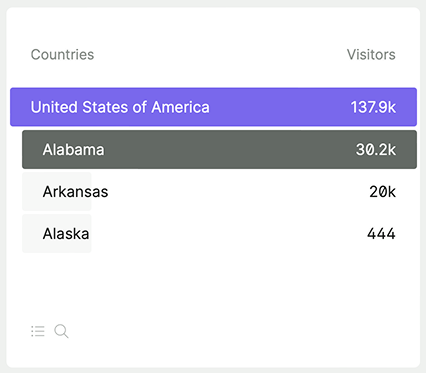
Task: Click the magnifier search icon
Action: pyautogui.click(x=61, y=331)
